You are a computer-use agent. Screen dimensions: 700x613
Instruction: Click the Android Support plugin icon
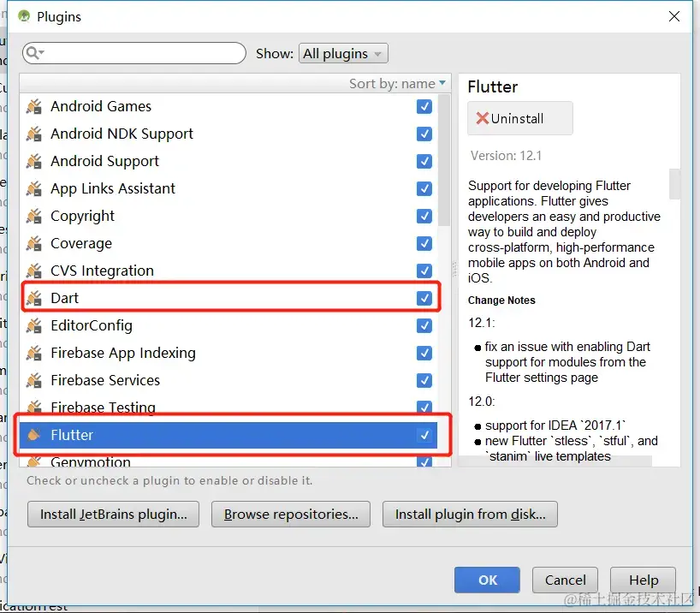coord(34,161)
